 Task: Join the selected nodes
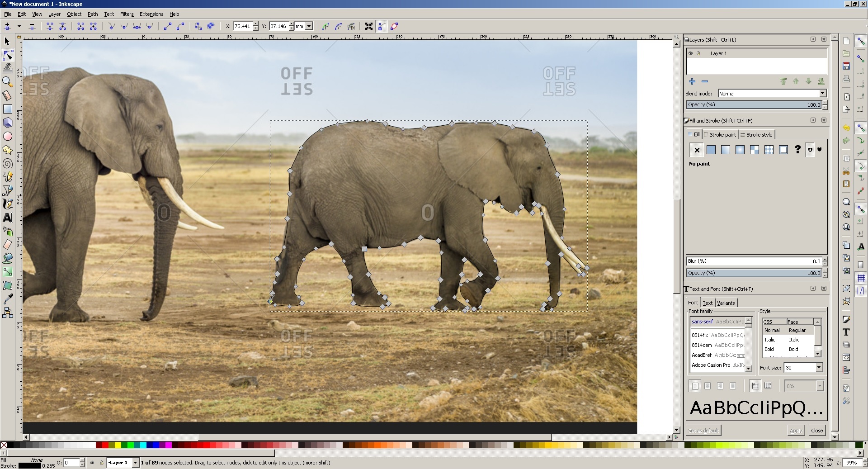click(x=50, y=26)
